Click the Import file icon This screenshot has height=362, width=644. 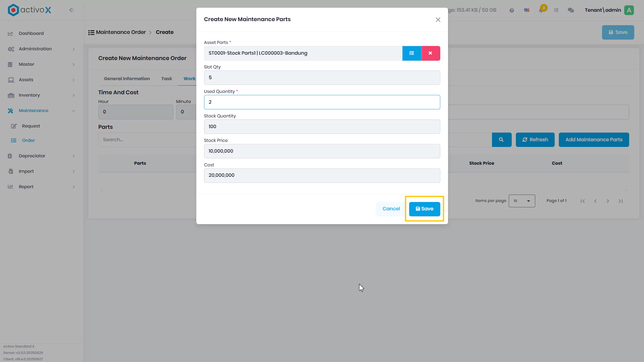coord(10,171)
